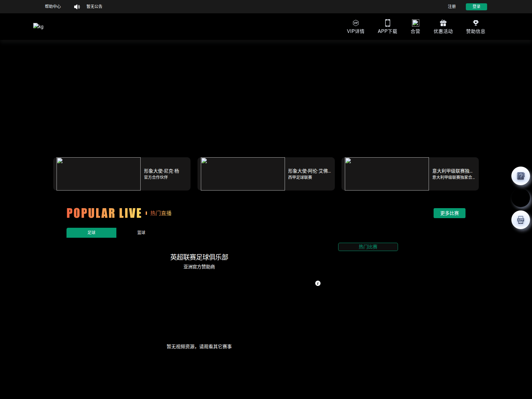This screenshot has width=532, height=399.
Task: Switch to the 篮球 tab
Action: 141,233
